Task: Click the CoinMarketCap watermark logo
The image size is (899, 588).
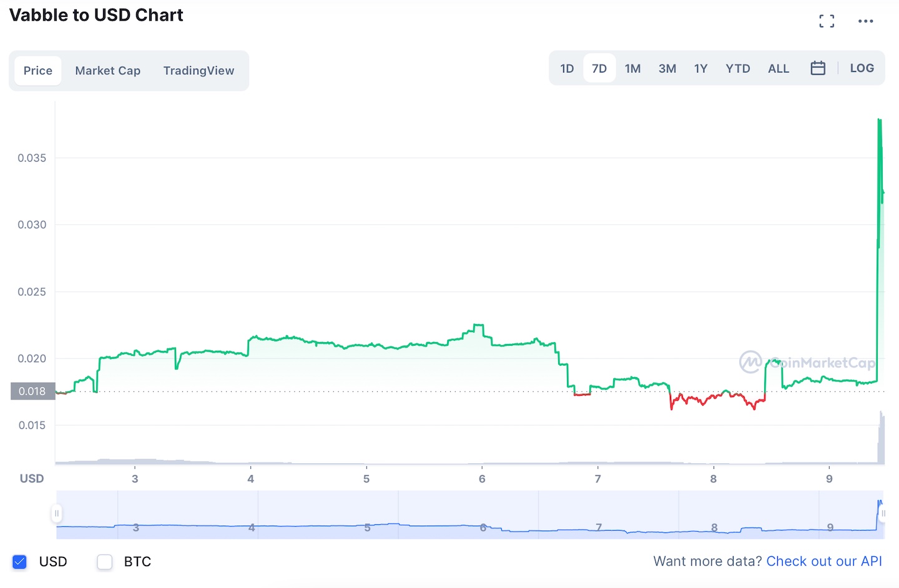Action: click(807, 363)
